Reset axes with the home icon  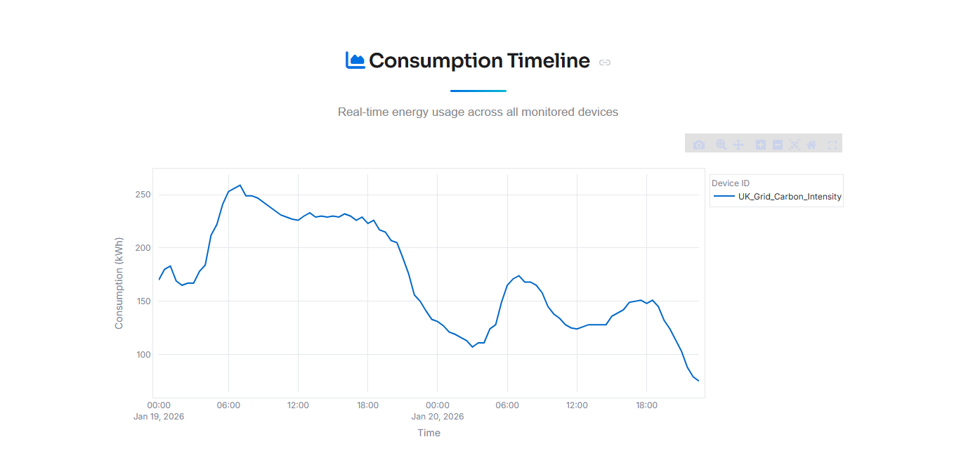point(811,145)
